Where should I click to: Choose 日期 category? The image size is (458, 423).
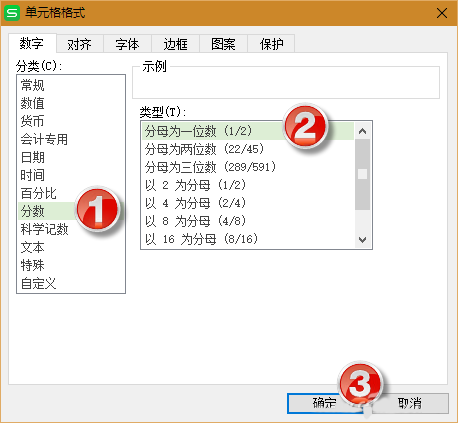[71, 157]
